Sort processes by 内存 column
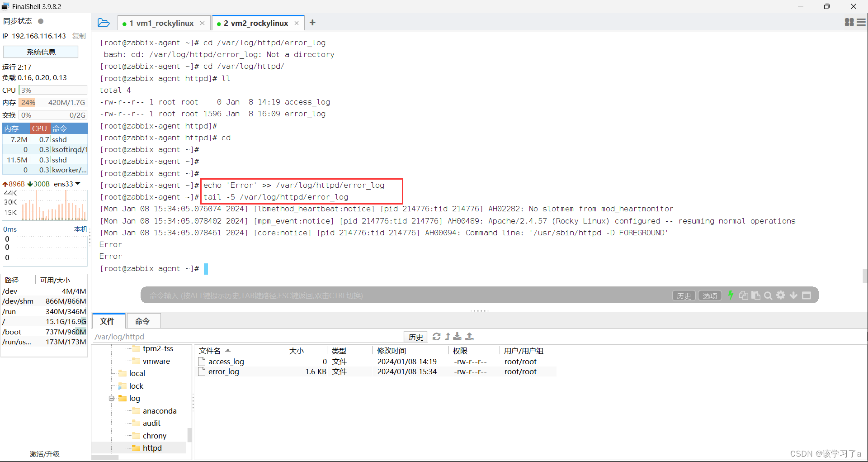 [16, 129]
